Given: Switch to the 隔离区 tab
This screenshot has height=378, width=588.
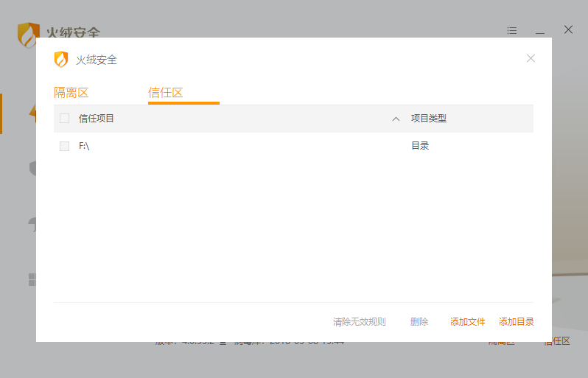Looking at the screenshot, I should click(71, 93).
